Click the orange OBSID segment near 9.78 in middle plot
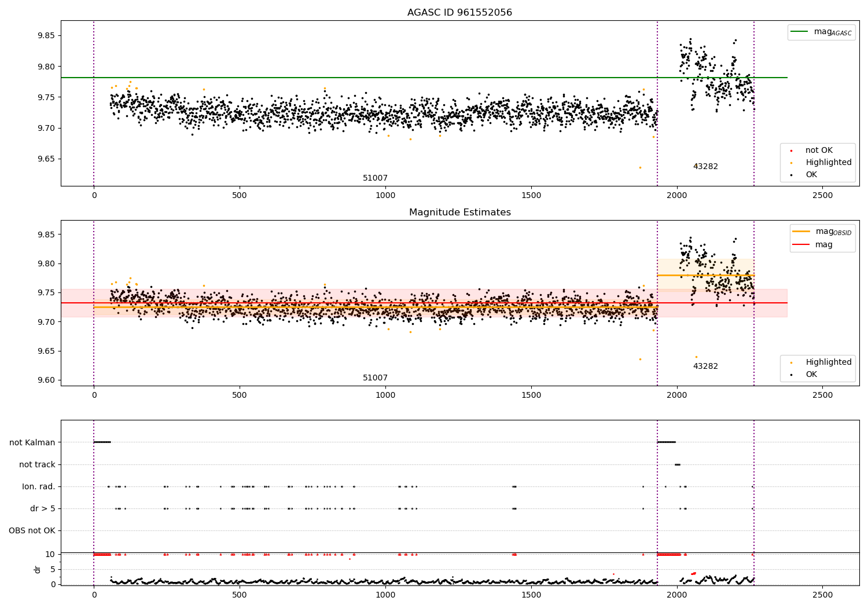The image size is (868, 608). click(x=705, y=275)
